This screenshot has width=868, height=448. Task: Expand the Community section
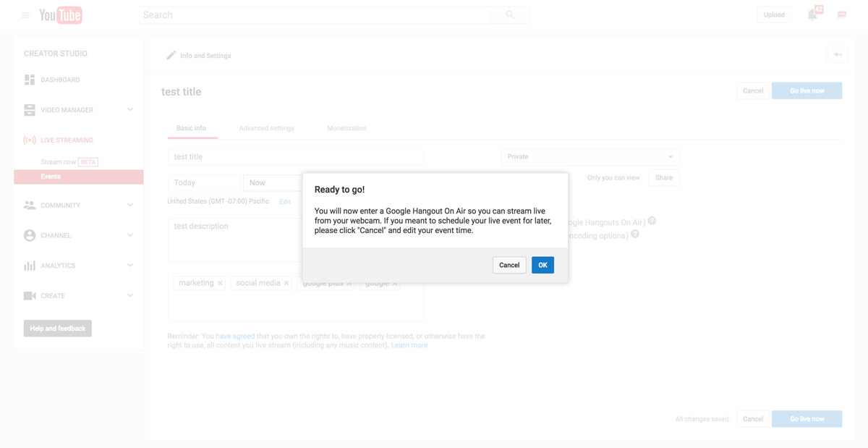pyautogui.click(x=130, y=206)
